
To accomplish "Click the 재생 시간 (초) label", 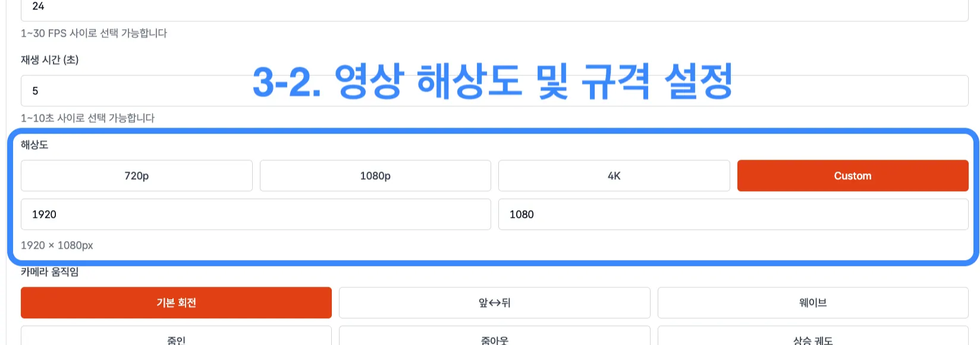I will tap(50, 60).
